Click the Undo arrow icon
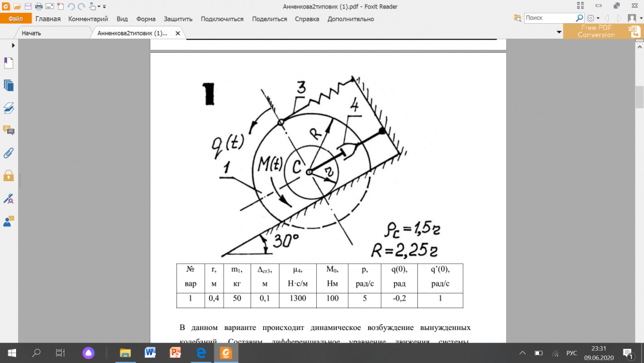The image size is (644, 363). pos(71,6)
